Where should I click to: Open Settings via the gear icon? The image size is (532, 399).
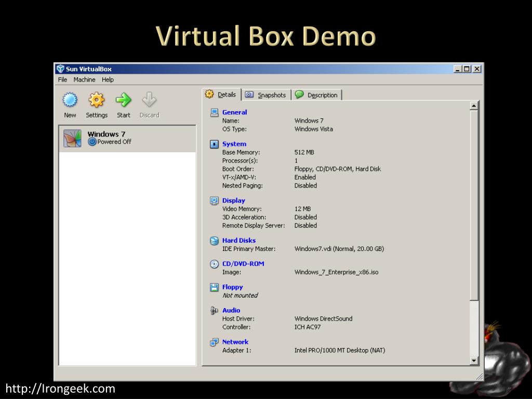[x=96, y=100]
